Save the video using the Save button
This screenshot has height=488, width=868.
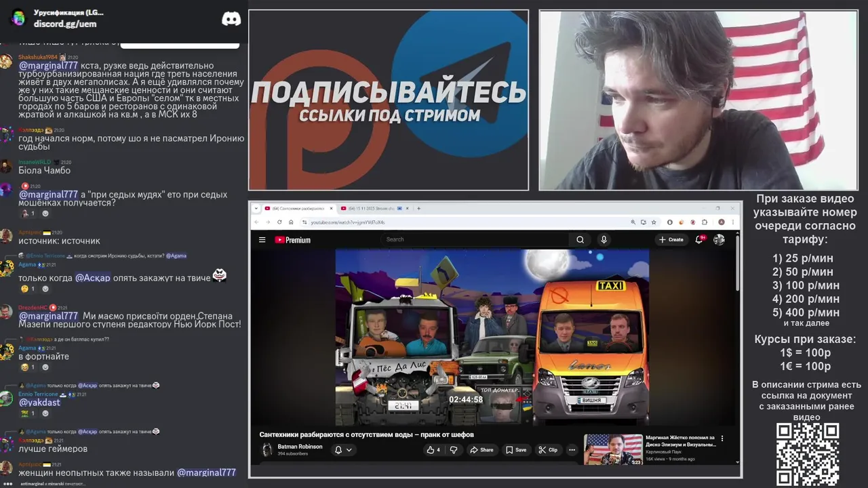coord(515,450)
